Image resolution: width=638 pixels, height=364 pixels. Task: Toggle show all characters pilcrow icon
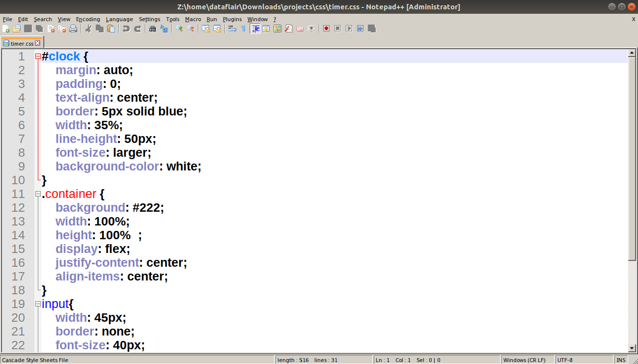tap(244, 28)
